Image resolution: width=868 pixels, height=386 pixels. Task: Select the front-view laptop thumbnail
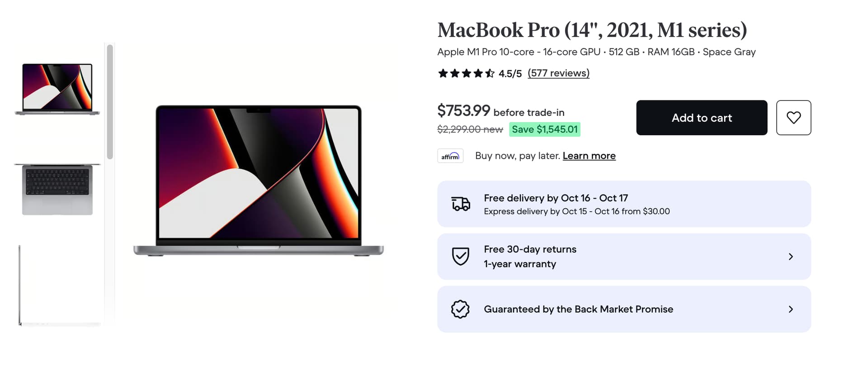click(57, 89)
